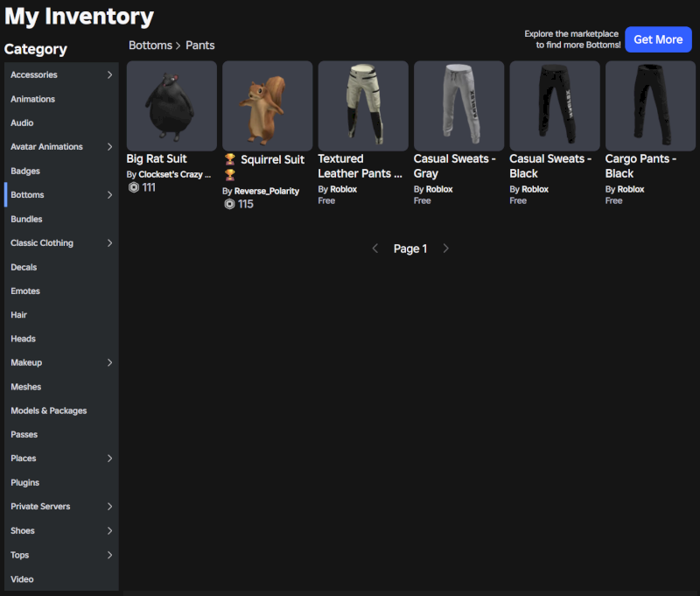The height and width of the screenshot is (596, 700).
Task: Click the Textured Leather Pants title
Action: pos(360,166)
